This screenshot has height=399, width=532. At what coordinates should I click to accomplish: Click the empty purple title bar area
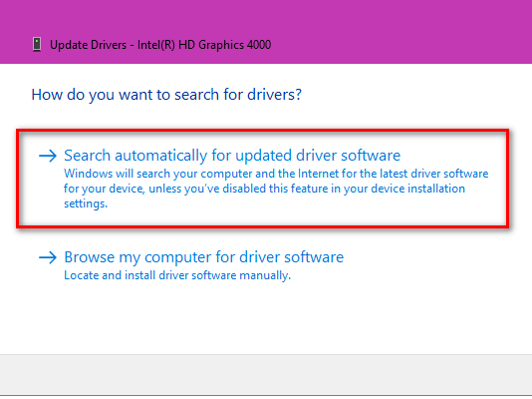[x=400, y=32]
